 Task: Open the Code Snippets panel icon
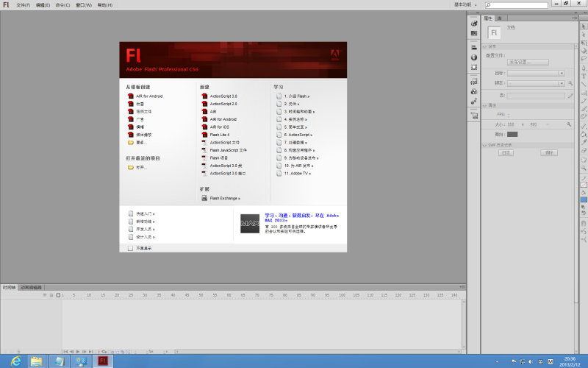coord(474,82)
